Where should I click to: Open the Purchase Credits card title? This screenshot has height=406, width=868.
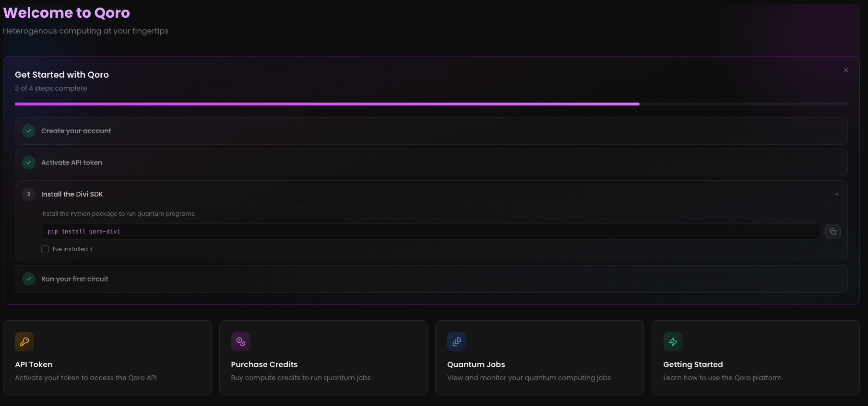[264, 364]
